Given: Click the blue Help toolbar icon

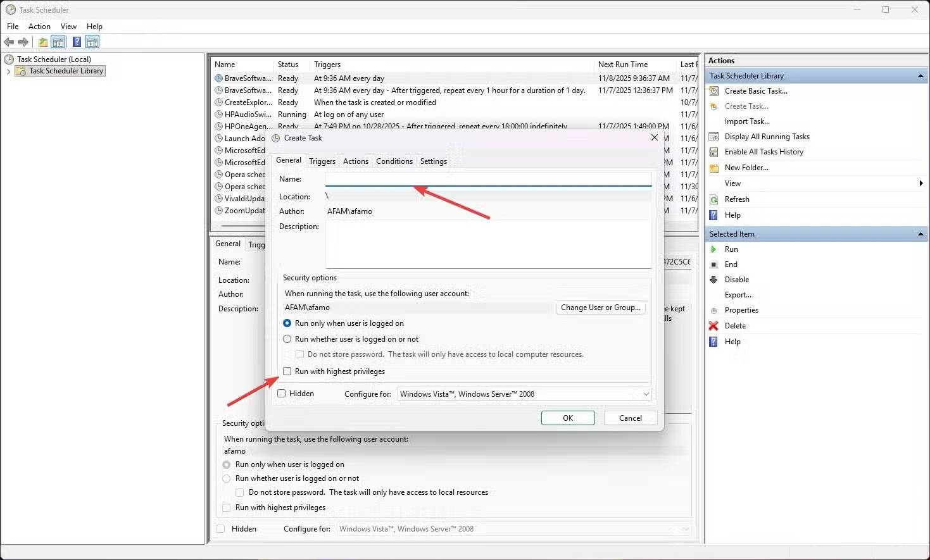Looking at the screenshot, I should pos(77,42).
